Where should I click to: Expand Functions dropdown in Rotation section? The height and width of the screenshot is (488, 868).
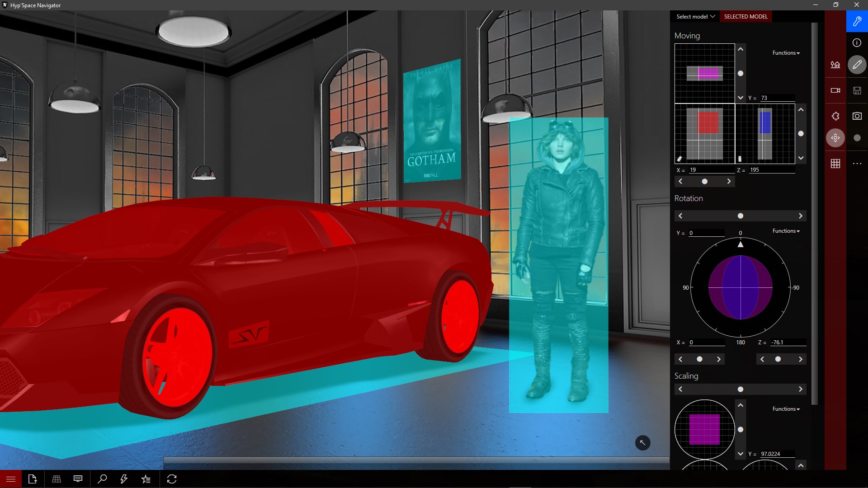click(786, 231)
